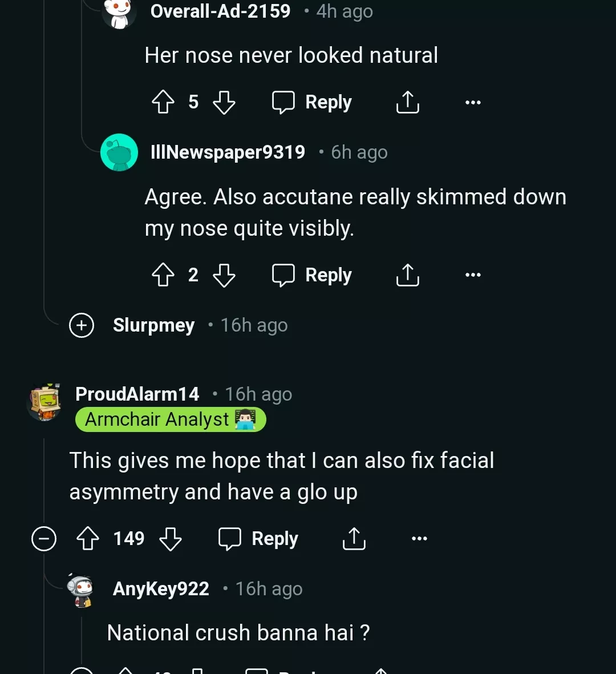Open more options on ProudAlarm14's comment
The width and height of the screenshot is (616, 674).
419,539
